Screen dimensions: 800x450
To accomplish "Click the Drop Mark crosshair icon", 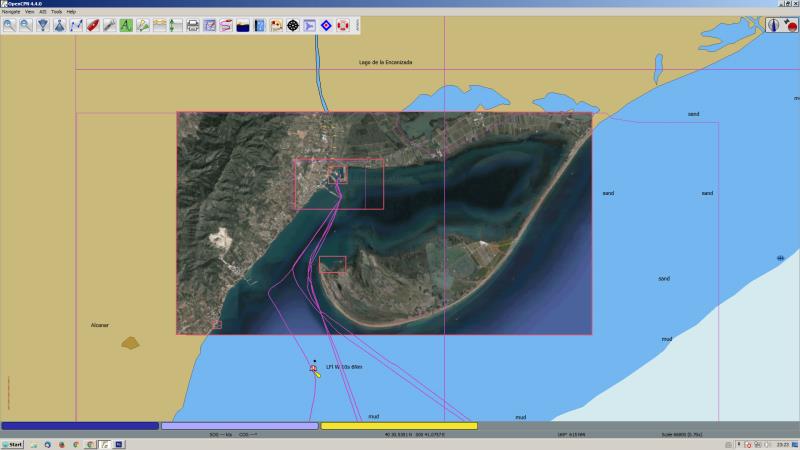I will (293, 25).
